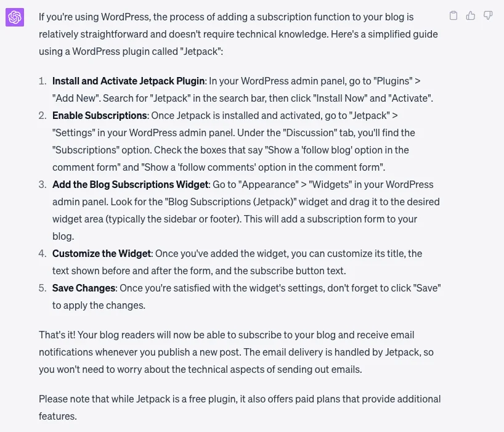The width and height of the screenshot is (504, 432).
Task: Copy the response with the clipboard icon
Action: tap(453, 15)
